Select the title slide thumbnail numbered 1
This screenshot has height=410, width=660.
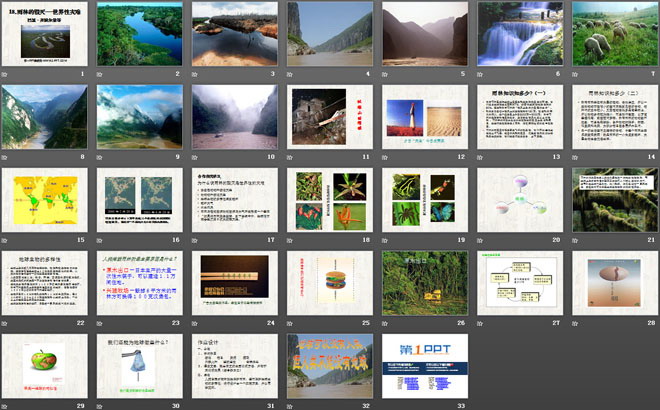tap(44, 34)
